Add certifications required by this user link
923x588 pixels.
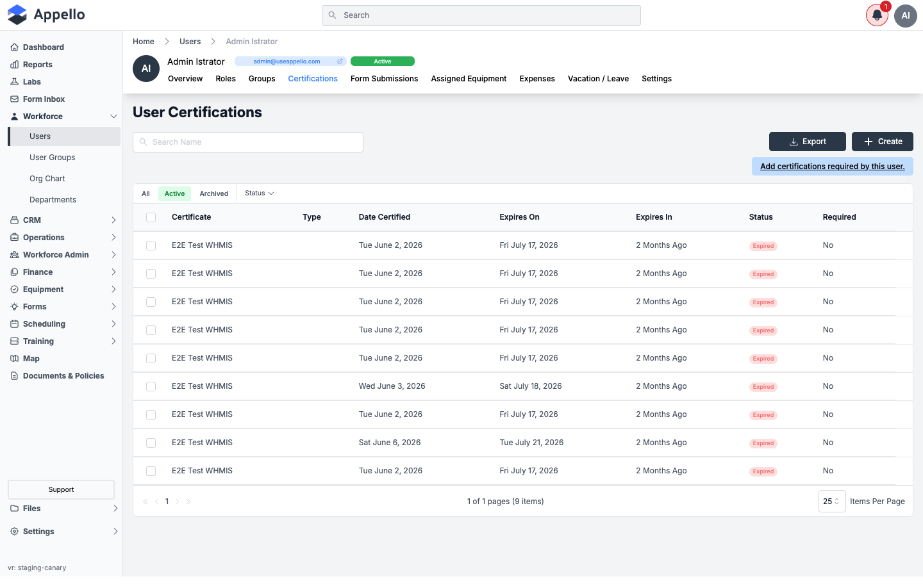[833, 167]
